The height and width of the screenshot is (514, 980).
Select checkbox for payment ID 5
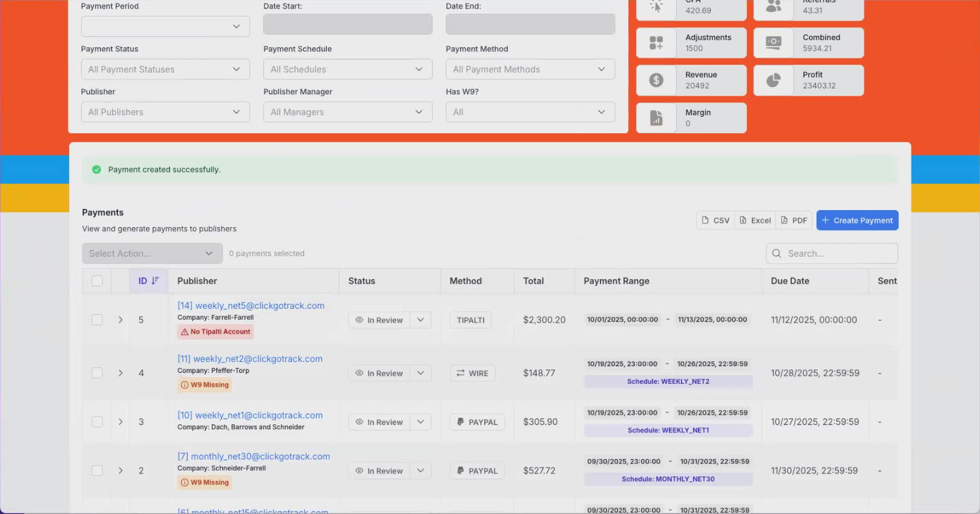click(x=97, y=320)
